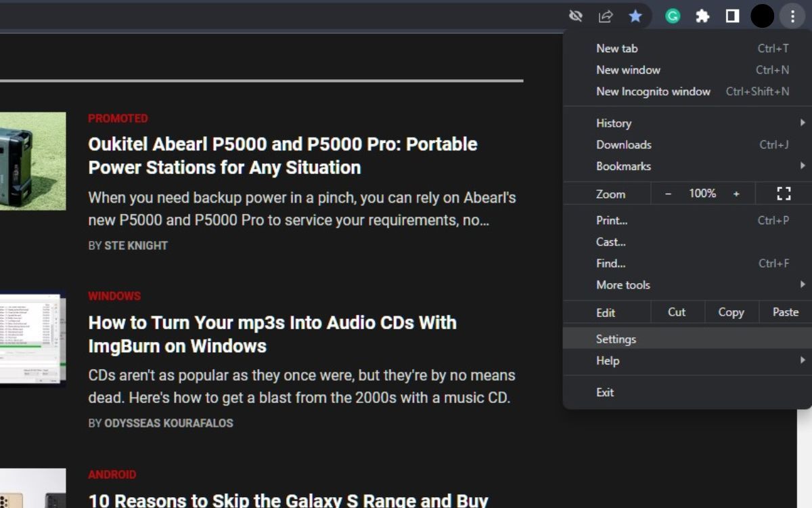Click the Cut button in Edit row
This screenshot has width=812, height=508.
677,312
